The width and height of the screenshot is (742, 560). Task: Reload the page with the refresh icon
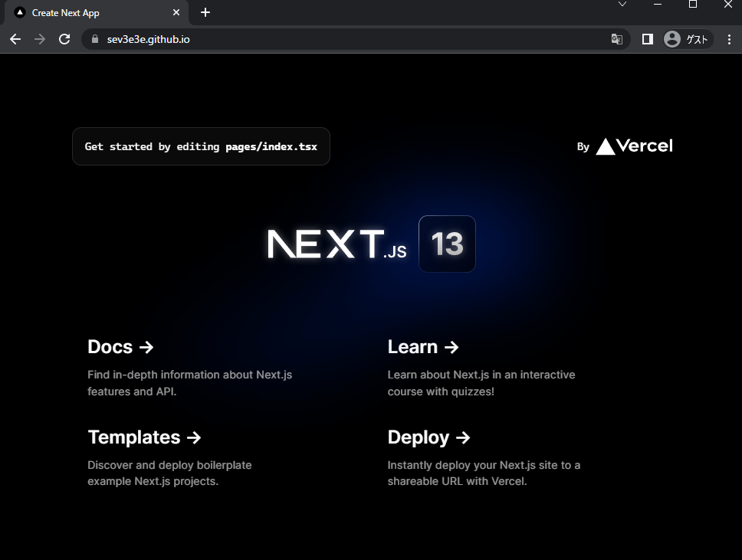(x=64, y=39)
